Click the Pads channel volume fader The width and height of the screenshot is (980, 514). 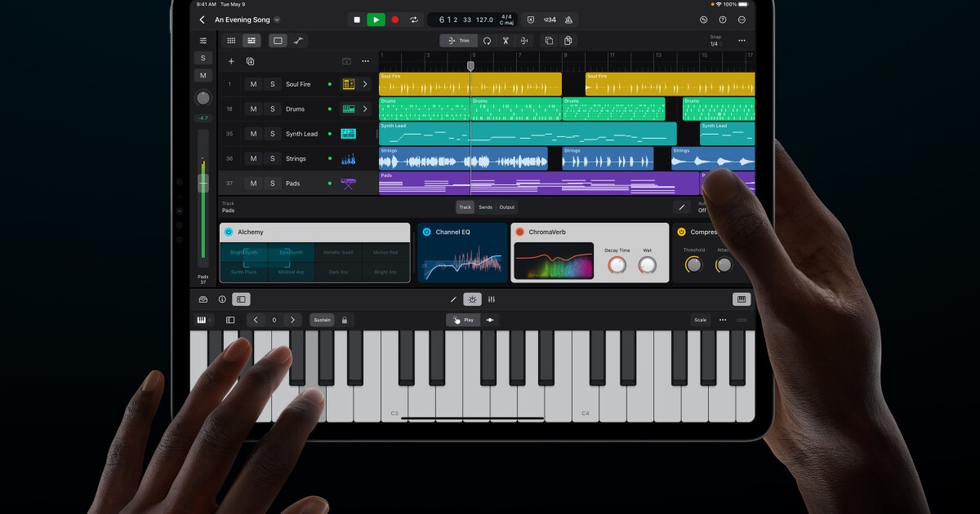pos(203,184)
